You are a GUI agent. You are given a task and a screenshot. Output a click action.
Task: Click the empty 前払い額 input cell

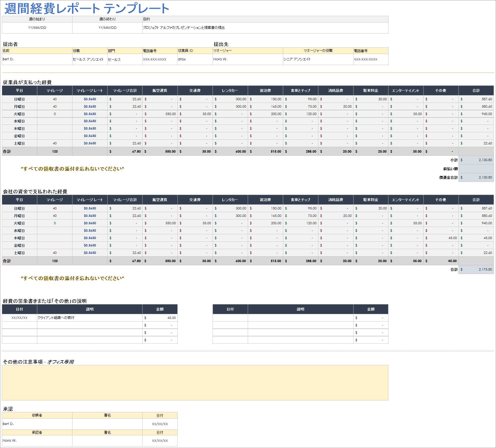(x=476, y=169)
